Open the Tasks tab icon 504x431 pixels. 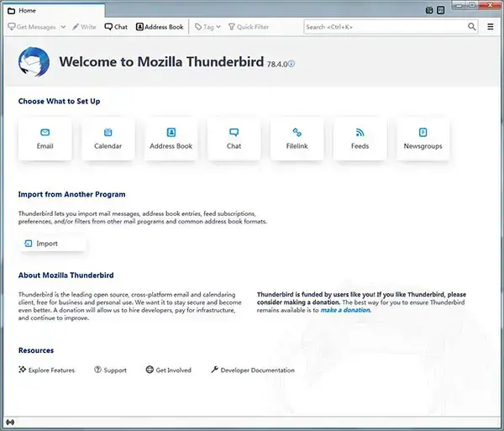point(441,10)
